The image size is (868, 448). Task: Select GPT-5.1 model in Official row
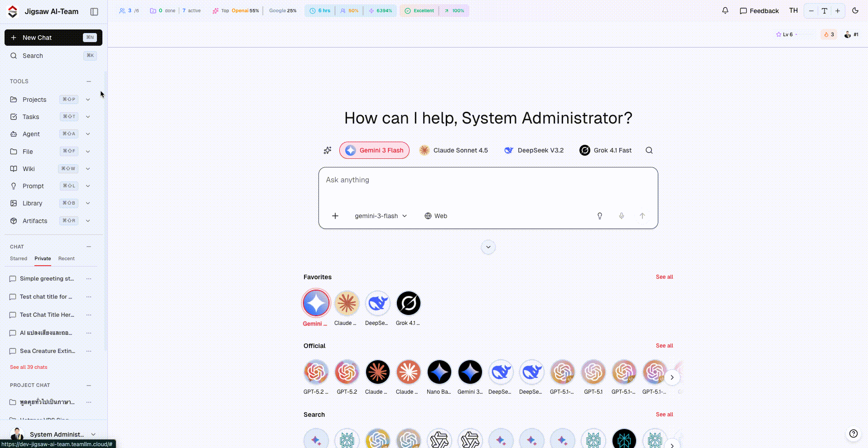(x=593, y=372)
